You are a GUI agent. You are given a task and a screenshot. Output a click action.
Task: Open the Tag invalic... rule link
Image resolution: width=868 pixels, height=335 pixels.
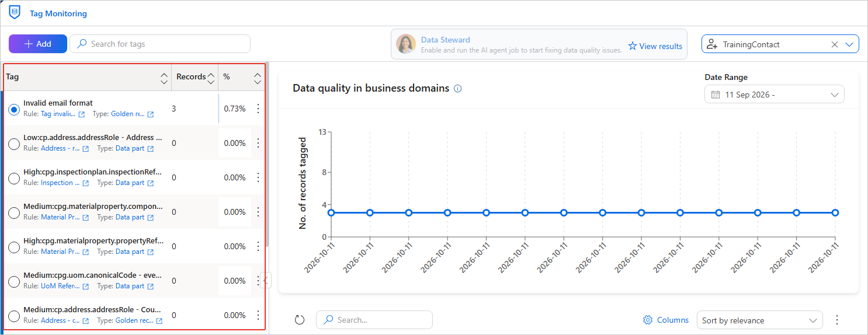point(58,114)
